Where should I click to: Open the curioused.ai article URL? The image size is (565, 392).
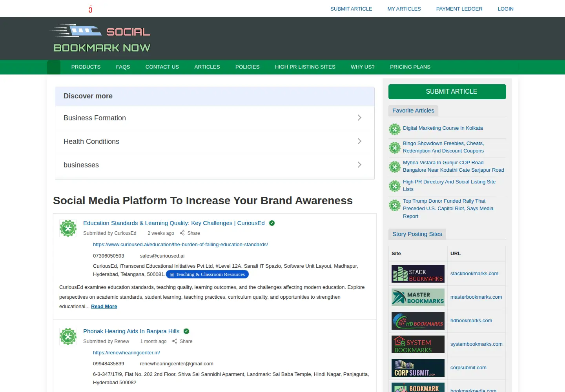tap(180, 245)
